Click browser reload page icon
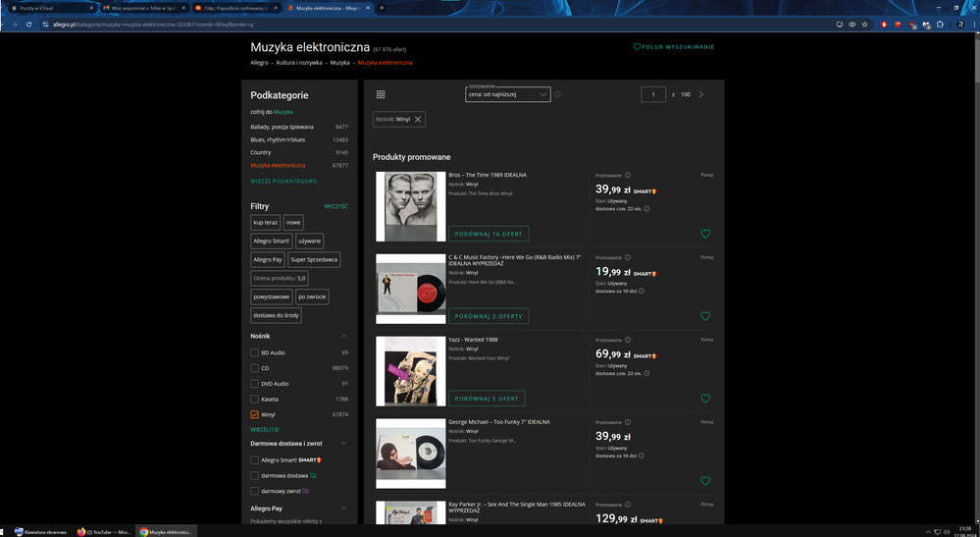 click(x=28, y=24)
